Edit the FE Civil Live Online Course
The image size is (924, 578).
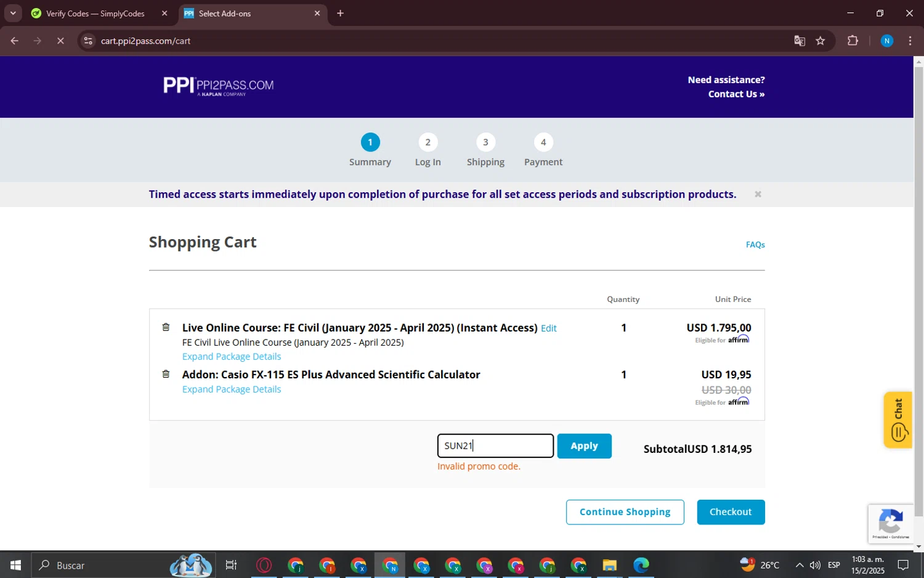coord(549,328)
